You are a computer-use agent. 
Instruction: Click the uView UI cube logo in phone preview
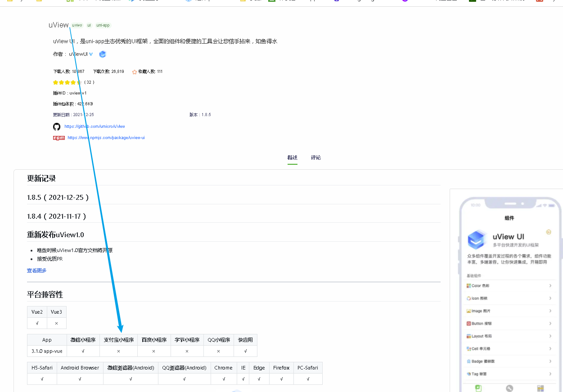tap(477, 240)
